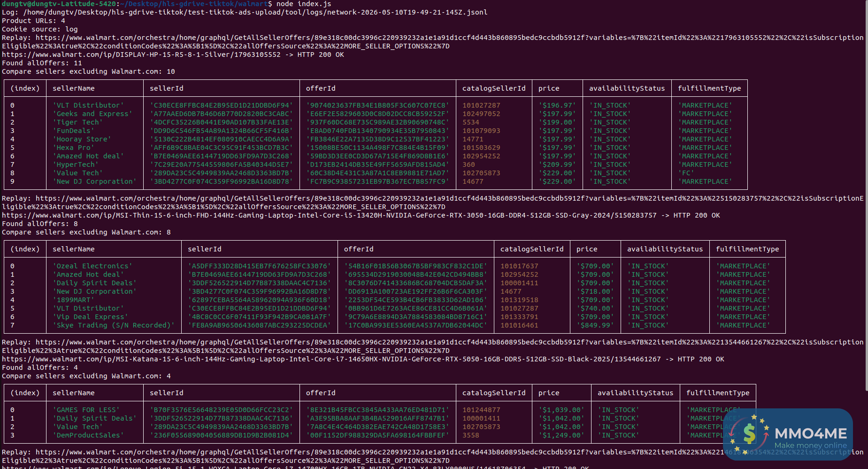Click the price '$740.00'

(x=595, y=308)
